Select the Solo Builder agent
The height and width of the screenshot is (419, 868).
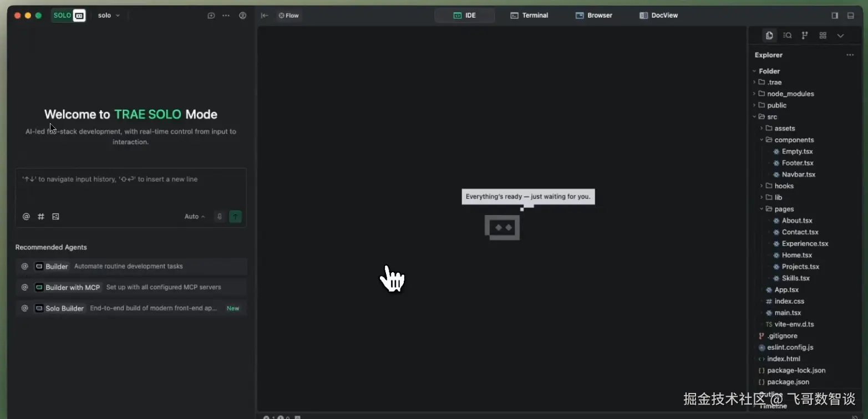131,309
